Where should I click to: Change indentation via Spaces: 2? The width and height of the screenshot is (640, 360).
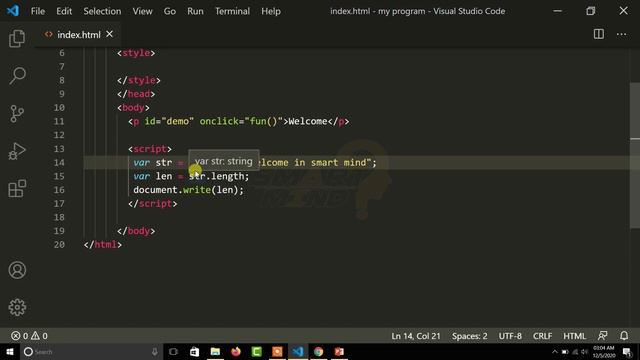coord(469,336)
